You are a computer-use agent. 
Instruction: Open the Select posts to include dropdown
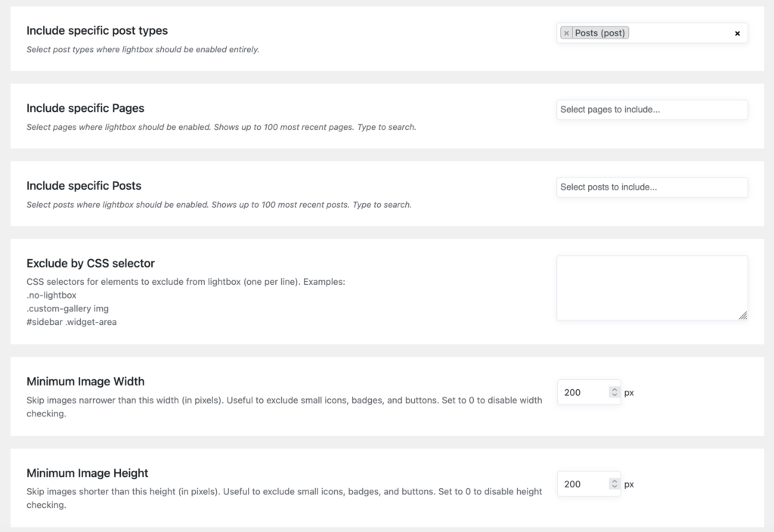pos(652,187)
